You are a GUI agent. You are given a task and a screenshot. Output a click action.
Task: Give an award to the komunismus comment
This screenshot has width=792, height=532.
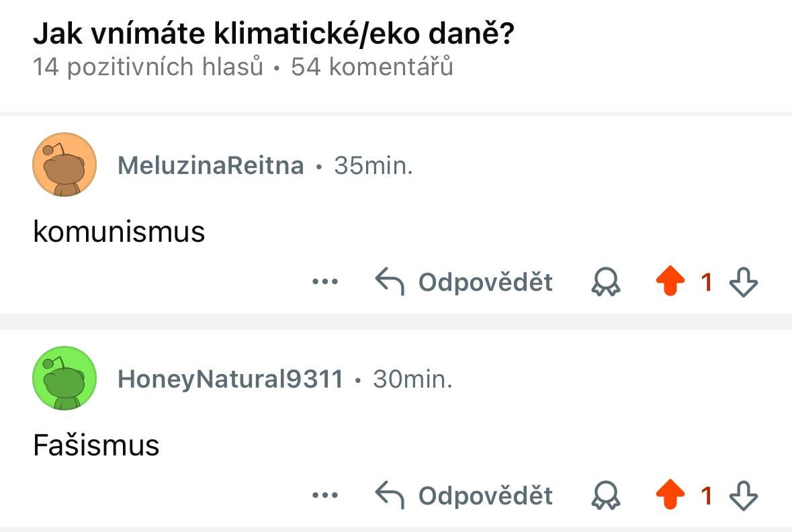(x=605, y=282)
